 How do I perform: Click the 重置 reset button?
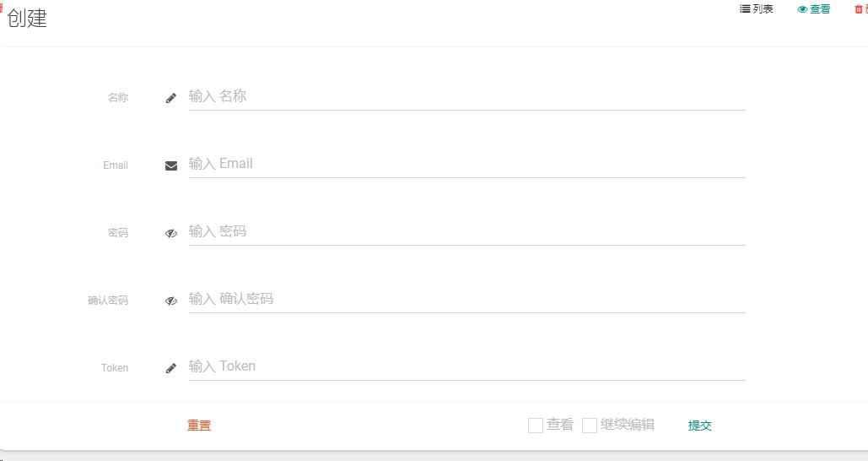(x=199, y=426)
